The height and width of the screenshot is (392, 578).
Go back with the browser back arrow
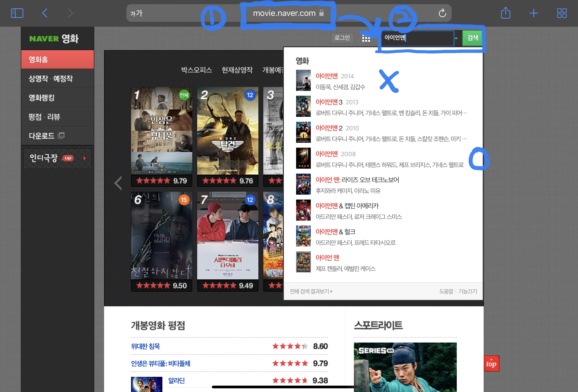(x=45, y=13)
